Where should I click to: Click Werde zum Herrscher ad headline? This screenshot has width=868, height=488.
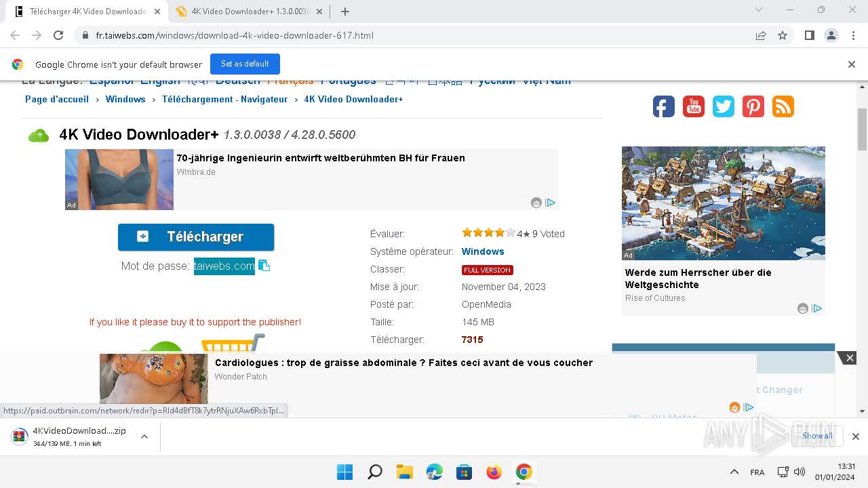(698, 279)
